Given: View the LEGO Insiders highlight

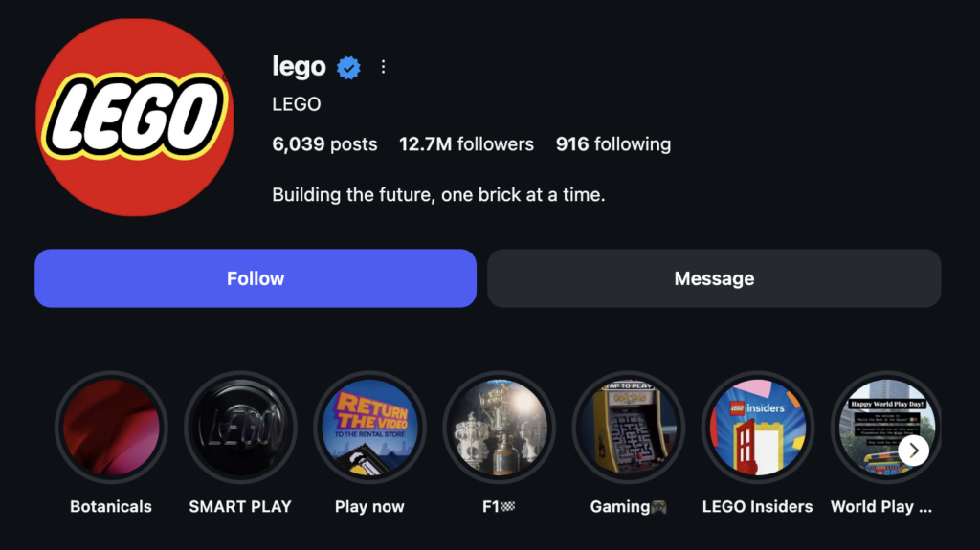Looking at the screenshot, I should click(758, 428).
